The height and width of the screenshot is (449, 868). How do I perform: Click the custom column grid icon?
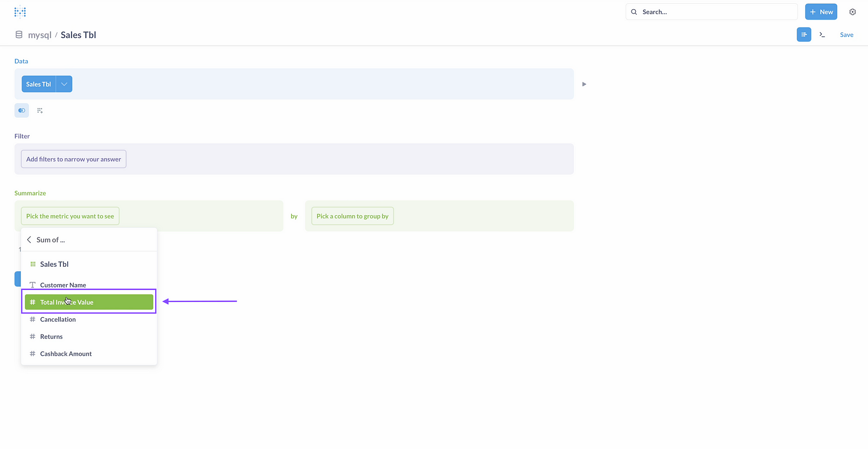(x=40, y=111)
